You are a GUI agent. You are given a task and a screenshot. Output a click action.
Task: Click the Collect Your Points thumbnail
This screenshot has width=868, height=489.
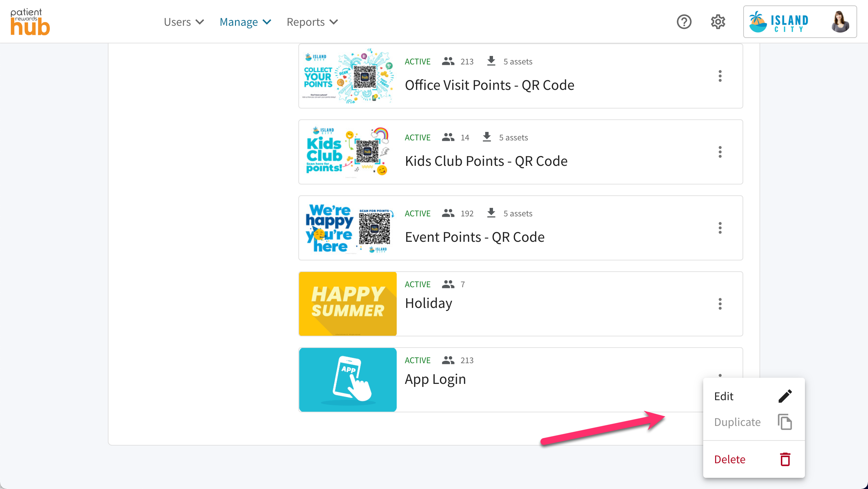click(348, 76)
